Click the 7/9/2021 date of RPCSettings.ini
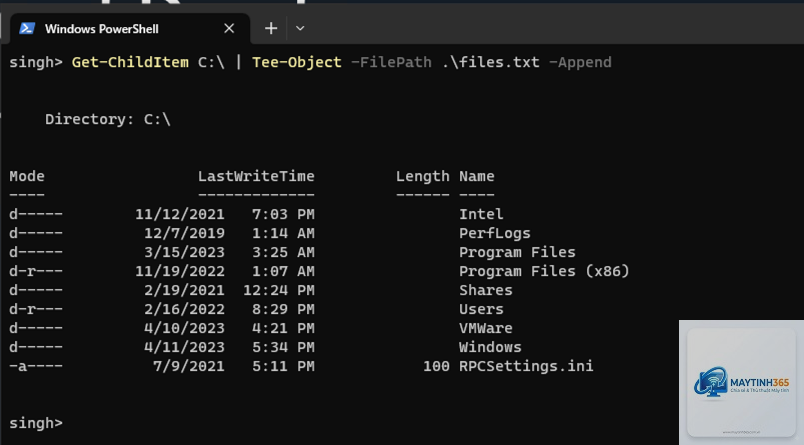Screen dimensions: 804x445 click(189, 367)
